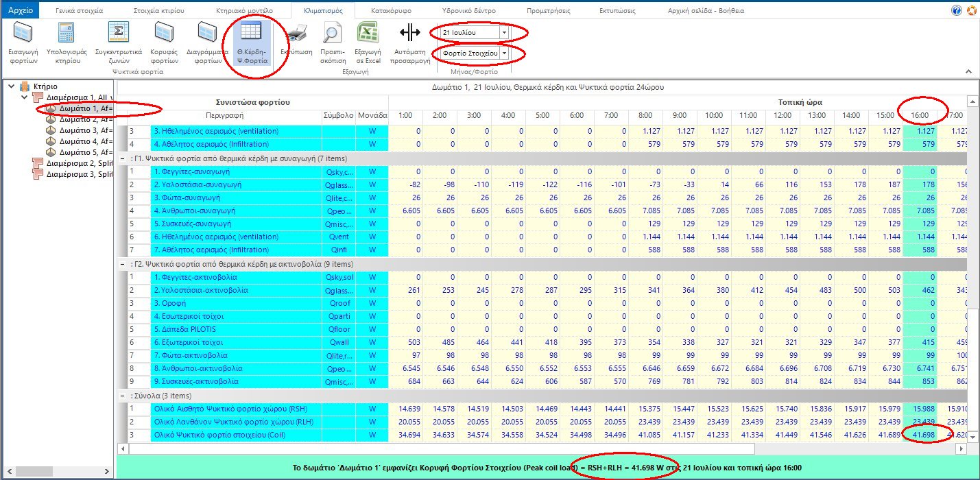This screenshot has height=480, width=980.
Task: Run Υπολογισμός κτηρίου calculation
Action: click(x=67, y=41)
